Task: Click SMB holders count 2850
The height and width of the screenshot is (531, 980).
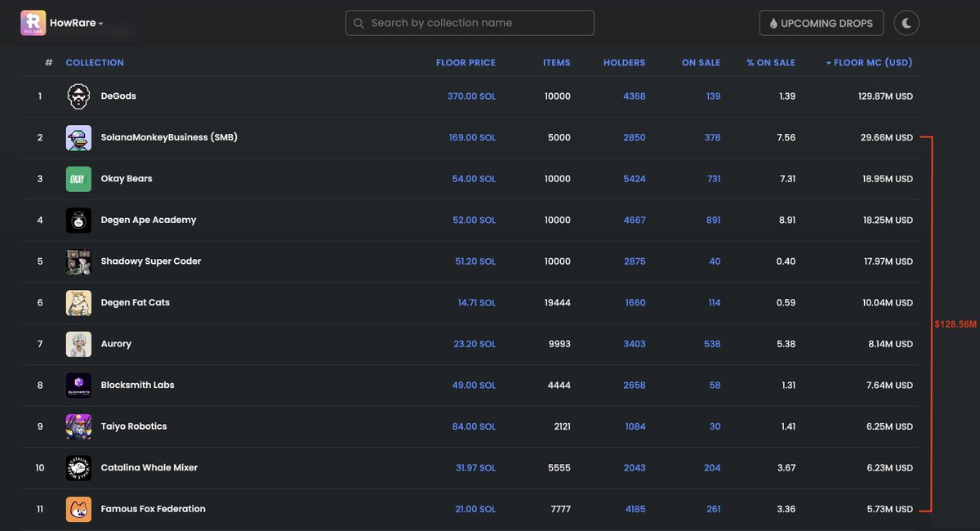Action: (634, 137)
